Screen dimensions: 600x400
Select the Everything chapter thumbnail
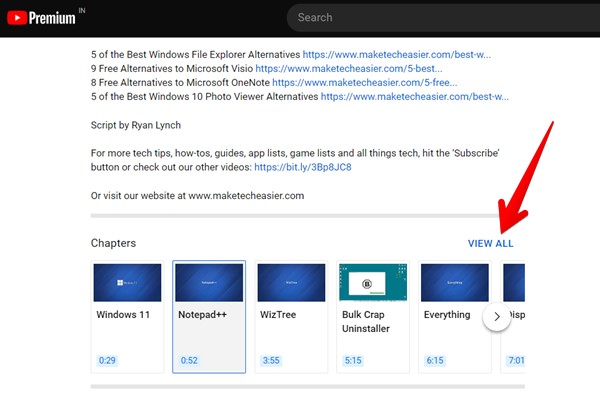[x=455, y=282]
